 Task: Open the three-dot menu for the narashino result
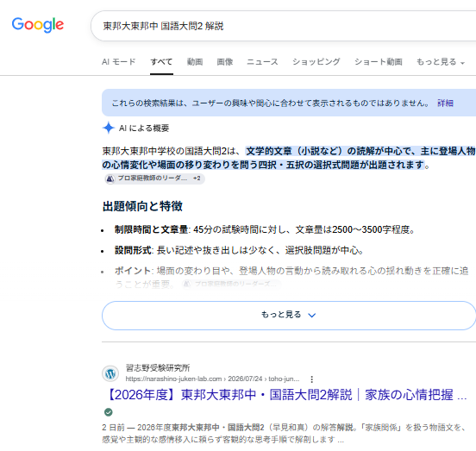click(312, 379)
